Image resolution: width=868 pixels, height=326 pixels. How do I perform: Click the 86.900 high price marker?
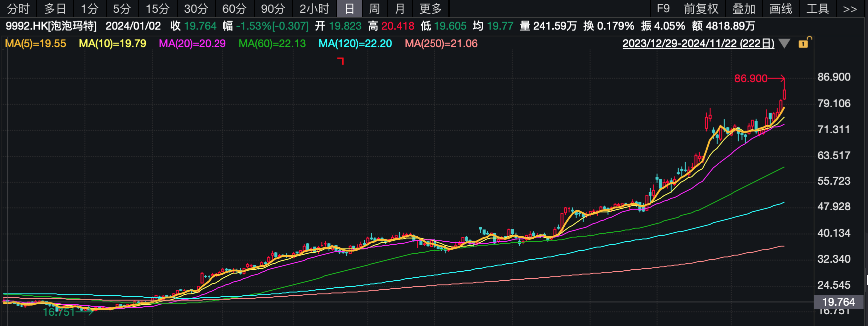[x=751, y=78]
